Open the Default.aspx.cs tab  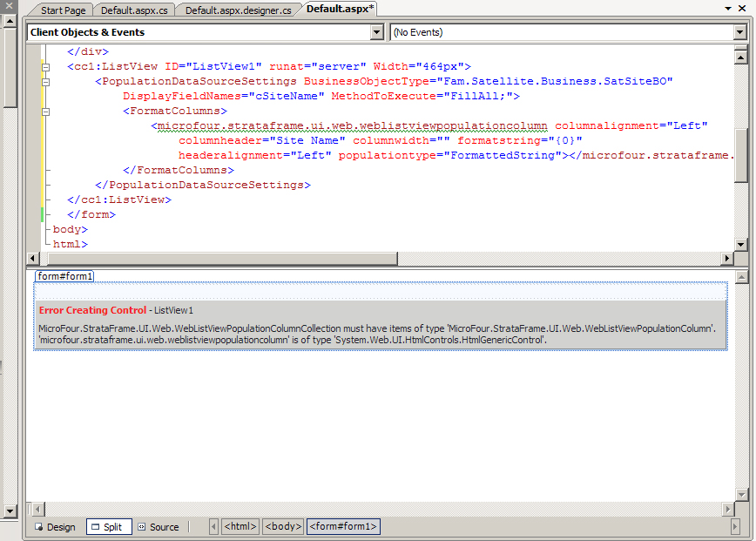click(x=134, y=10)
